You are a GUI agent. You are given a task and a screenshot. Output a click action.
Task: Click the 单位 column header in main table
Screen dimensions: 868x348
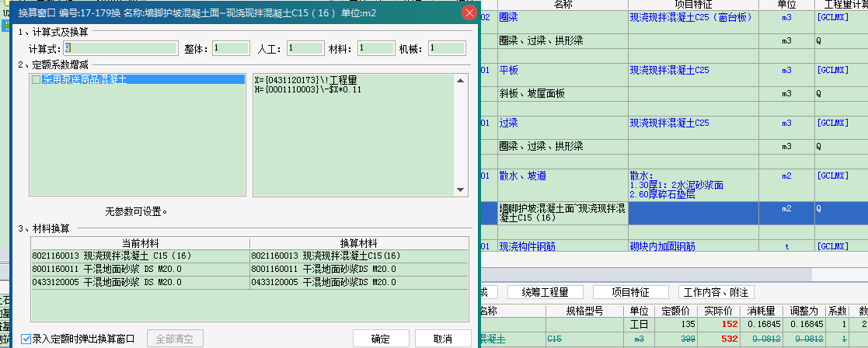(786, 5)
